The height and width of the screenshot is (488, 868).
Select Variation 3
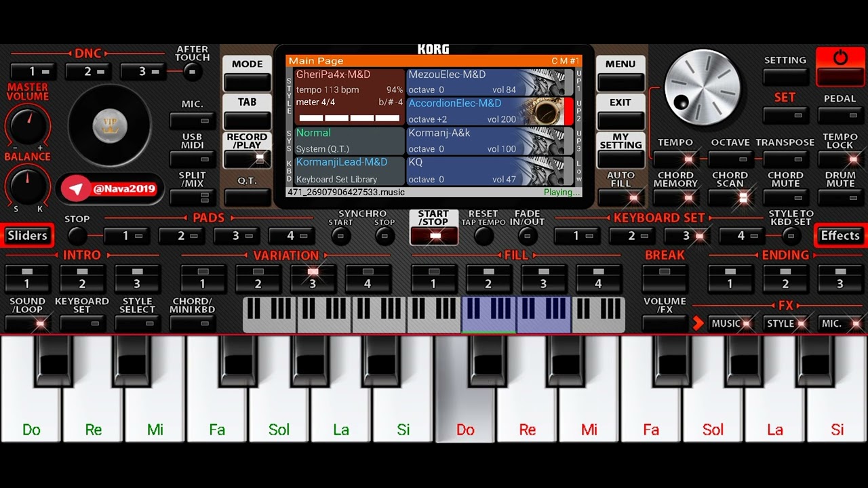[313, 278]
